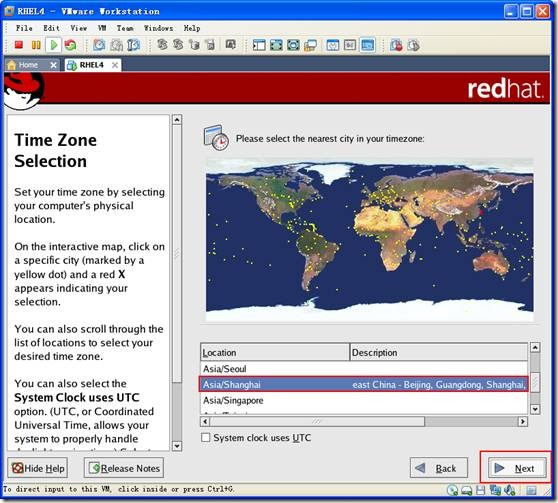Select Asia/Seoul in the location list

363,369
